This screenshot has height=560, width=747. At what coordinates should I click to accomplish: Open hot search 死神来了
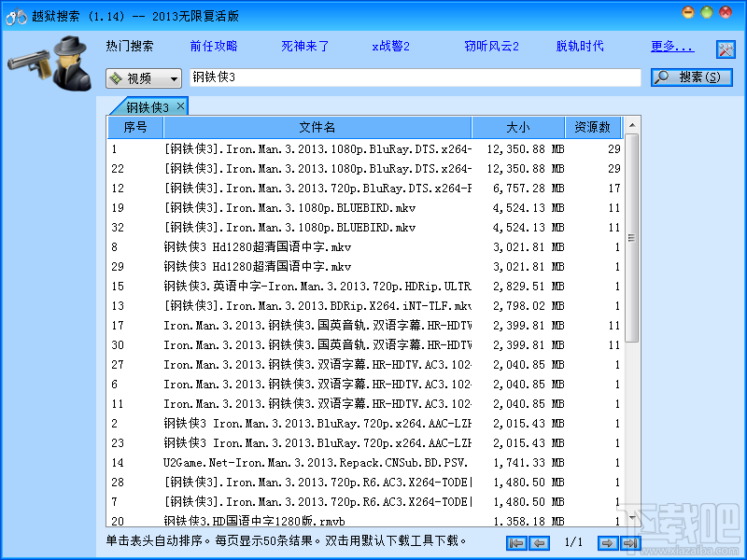305,46
